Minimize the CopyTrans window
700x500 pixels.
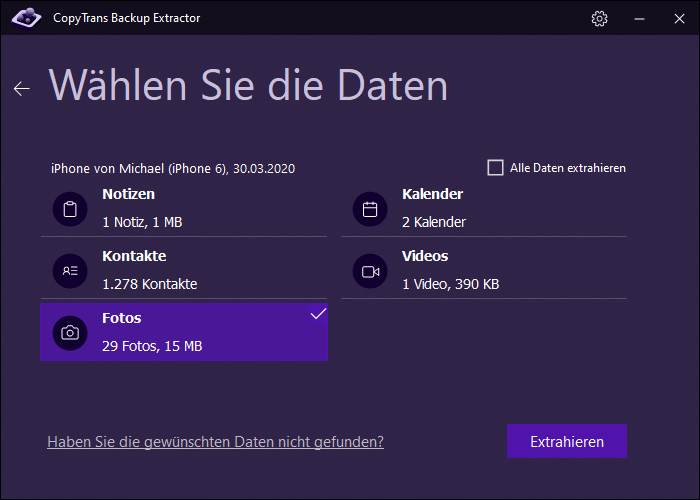(639, 19)
